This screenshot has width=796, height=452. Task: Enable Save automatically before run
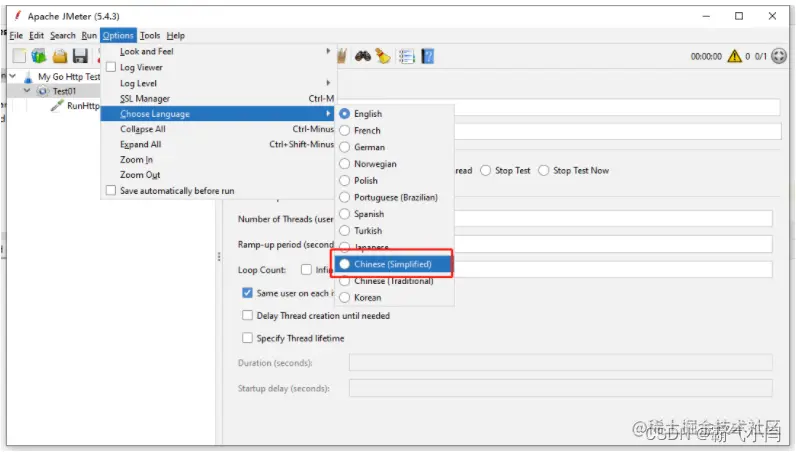pyautogui.click(x=111, y=190)
